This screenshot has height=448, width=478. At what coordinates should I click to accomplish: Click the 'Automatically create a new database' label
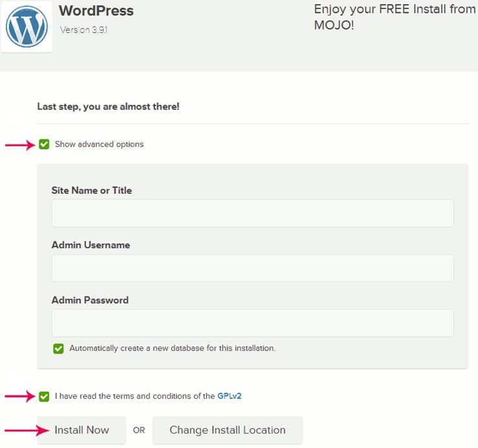pyautogui.click(x=172, y=348)
